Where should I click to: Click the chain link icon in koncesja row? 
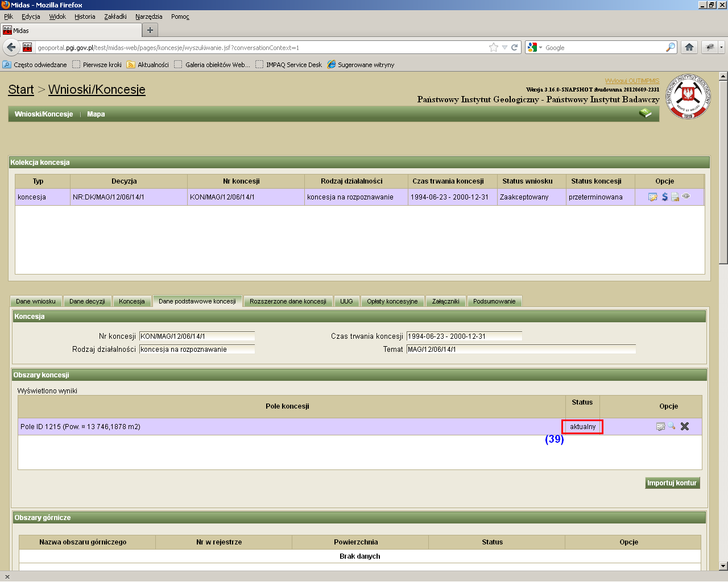pyautogui.click(x=686, y=196)
